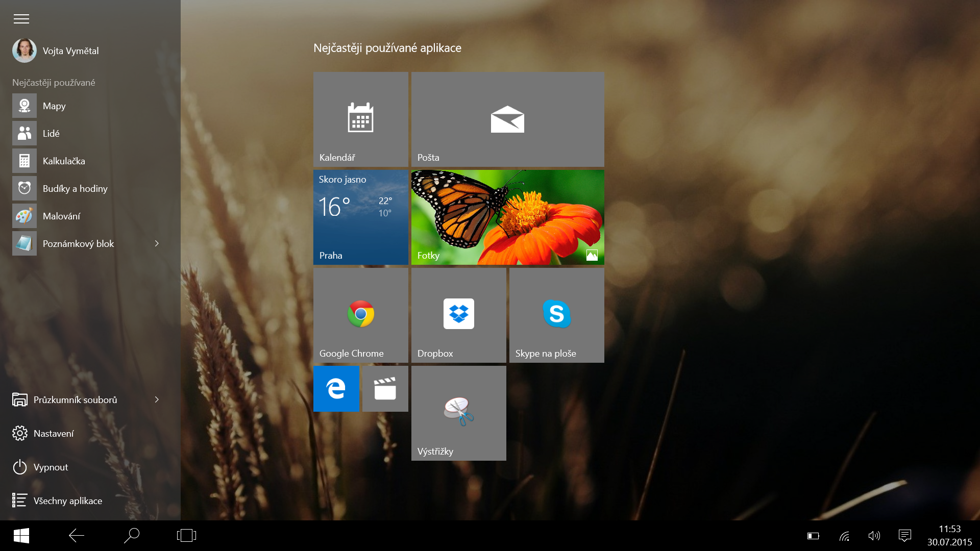Open the Microsoft Edge tile
980x551 pixels.
point(336,389)
